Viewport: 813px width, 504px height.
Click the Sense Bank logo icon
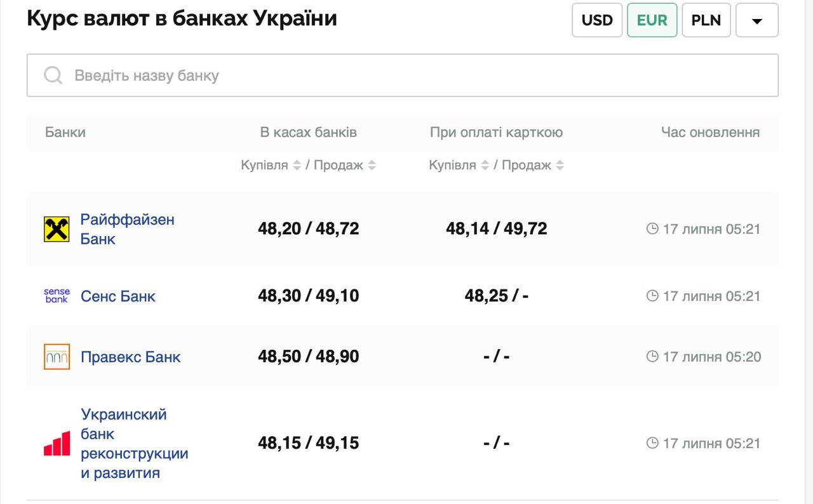coord(57,296)
